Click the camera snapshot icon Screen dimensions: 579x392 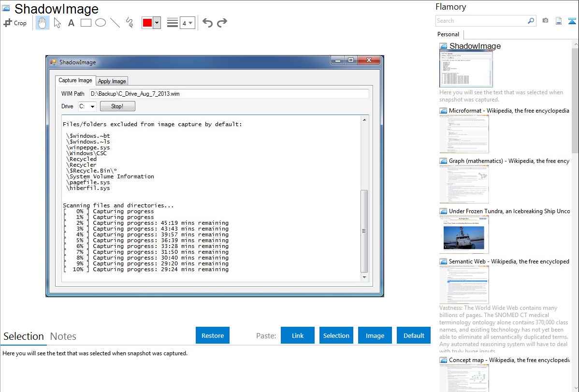pos(545,21)
